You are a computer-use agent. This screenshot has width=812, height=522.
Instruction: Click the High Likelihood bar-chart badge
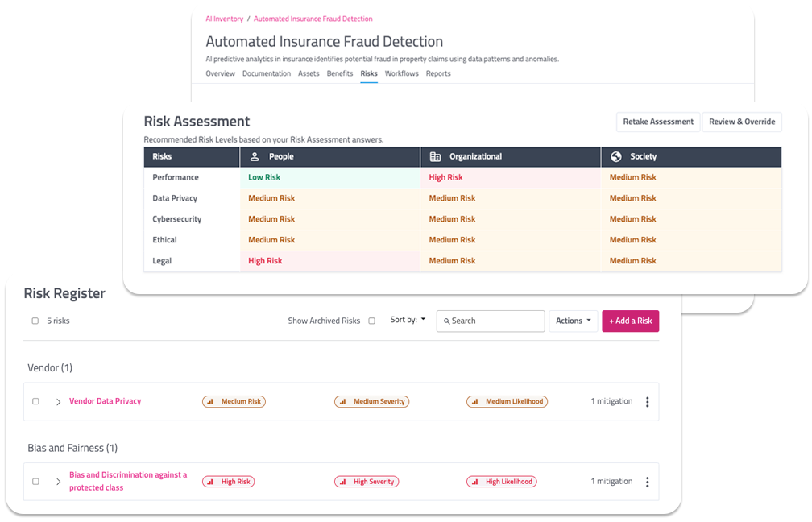(501, 482)
